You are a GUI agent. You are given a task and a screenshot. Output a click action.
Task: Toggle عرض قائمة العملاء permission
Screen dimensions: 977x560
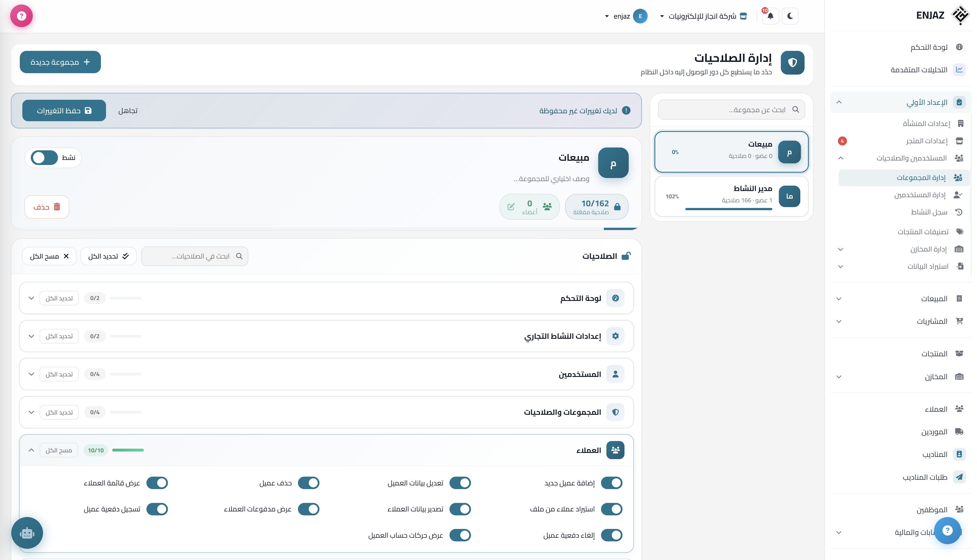157,483
